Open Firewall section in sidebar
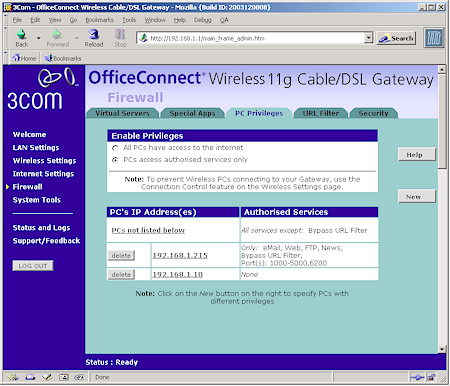 [27, 187]
